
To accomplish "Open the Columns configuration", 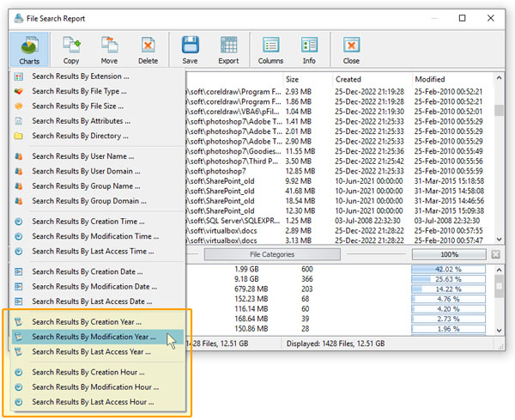I will coord(270,49).
